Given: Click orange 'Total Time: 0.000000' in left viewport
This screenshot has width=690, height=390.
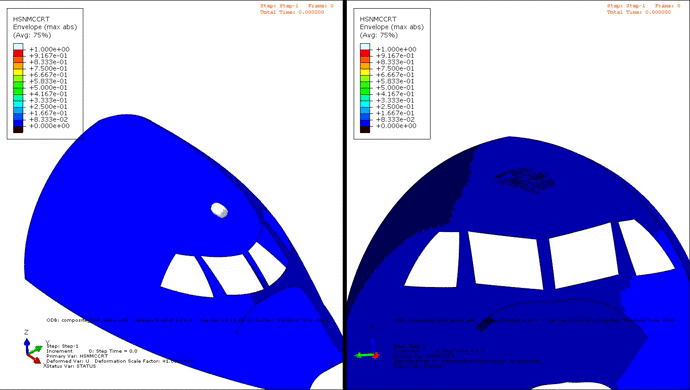Looking at the screenshot, I should tap(292, 12).
